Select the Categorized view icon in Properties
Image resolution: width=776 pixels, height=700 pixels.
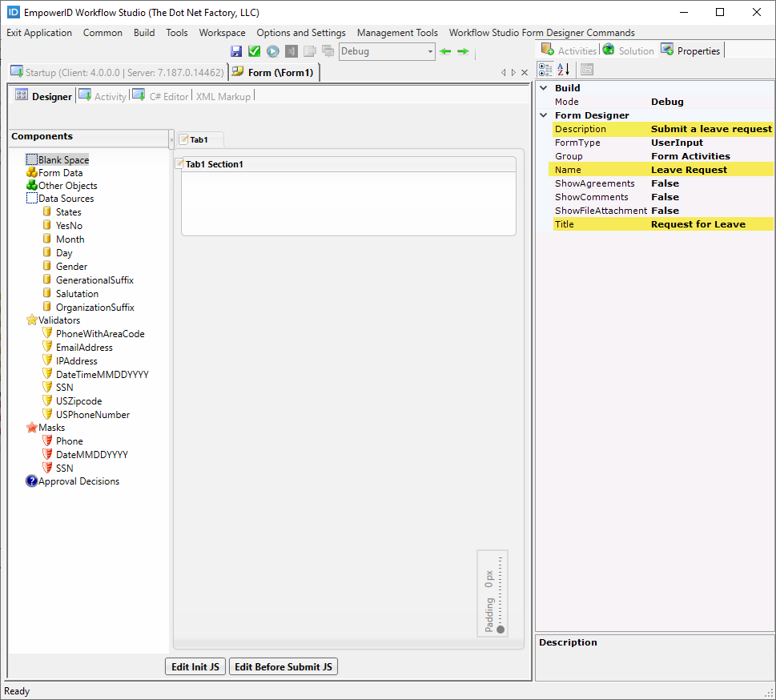pyautogui.click(x=547, y=70)
